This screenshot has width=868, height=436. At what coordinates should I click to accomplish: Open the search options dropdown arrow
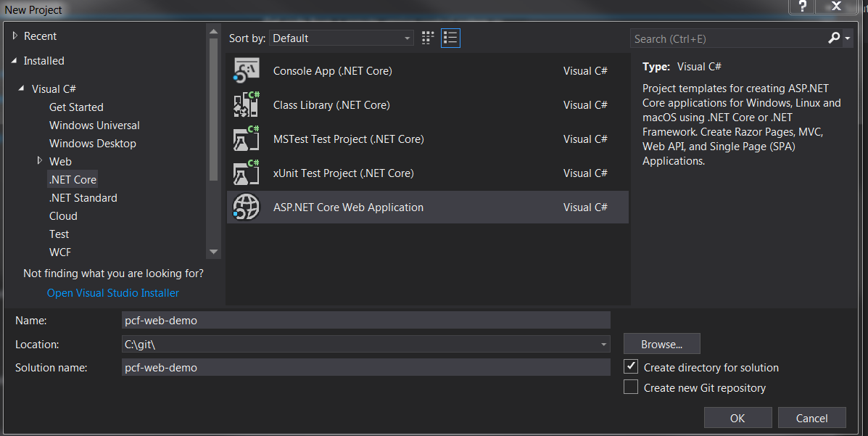tap(848, 38)
